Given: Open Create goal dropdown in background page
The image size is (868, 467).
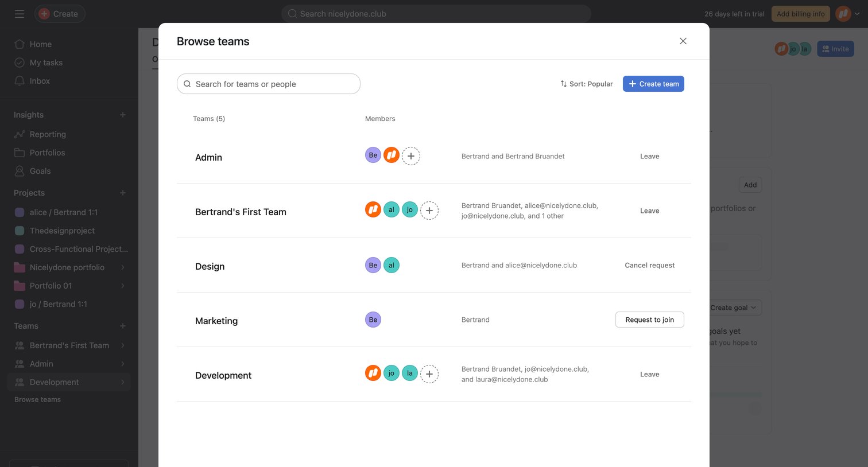Looking at the screenshot, I should 735,308.
